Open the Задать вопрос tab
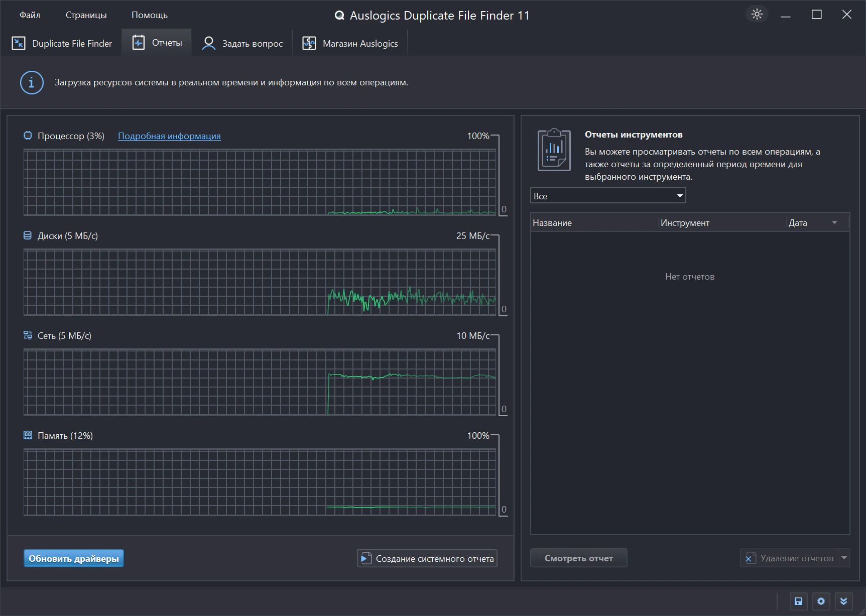The height and width of the screenshot is (616, 866). [242, 44]
